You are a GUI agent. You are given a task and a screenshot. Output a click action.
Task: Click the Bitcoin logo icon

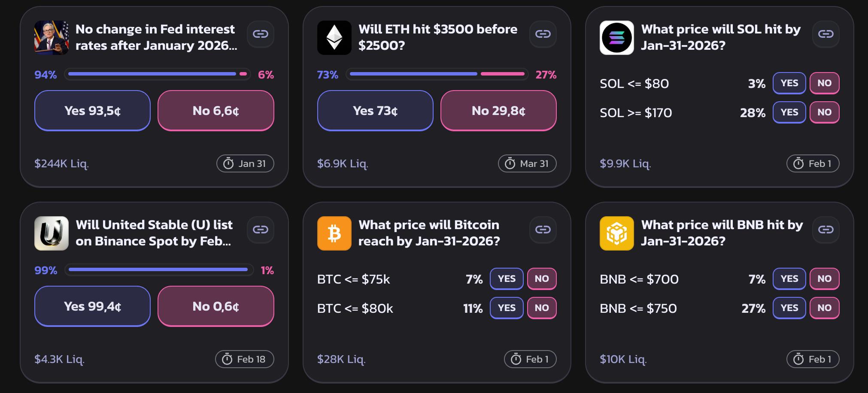334,233
